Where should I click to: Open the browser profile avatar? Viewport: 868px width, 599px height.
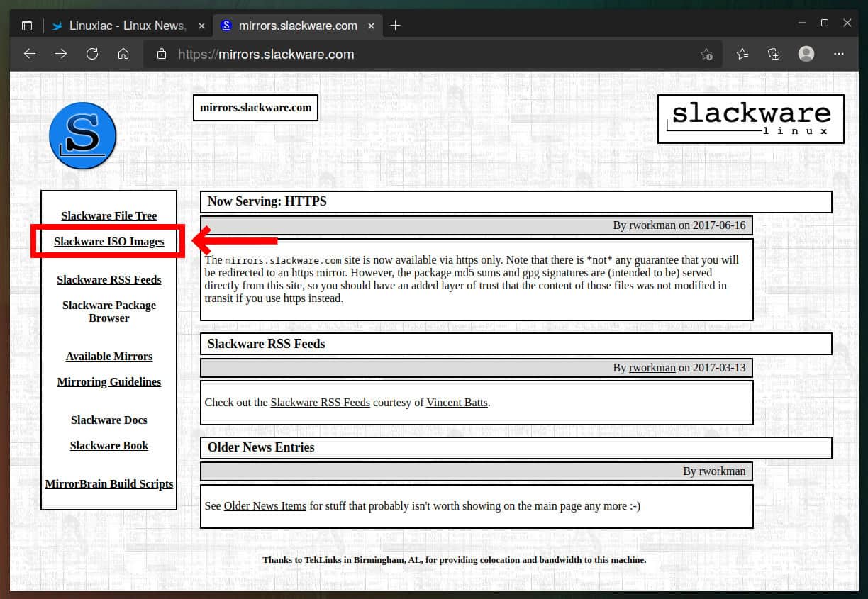(x=806, y=54)
